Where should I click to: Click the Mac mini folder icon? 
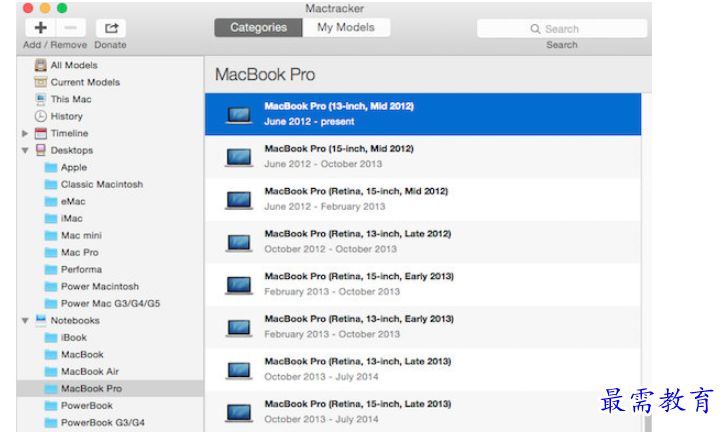coord(51,235)
